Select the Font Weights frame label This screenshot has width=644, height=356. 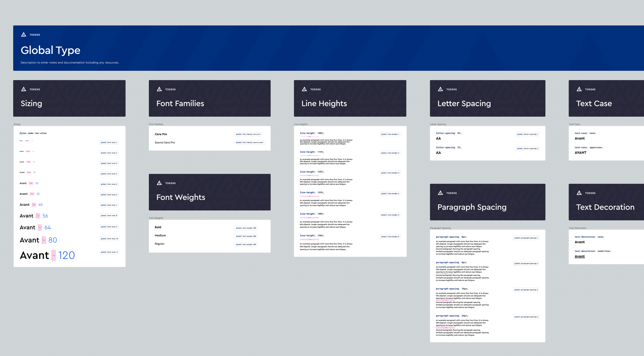(156, 218)
